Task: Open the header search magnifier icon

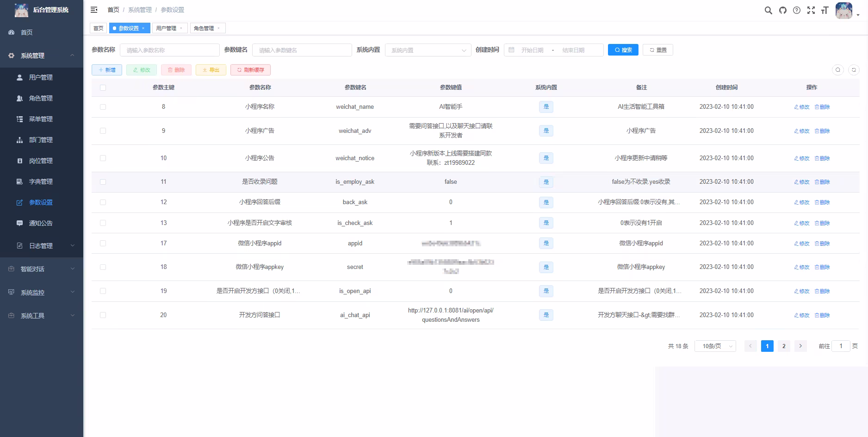Action: [768, 10]
